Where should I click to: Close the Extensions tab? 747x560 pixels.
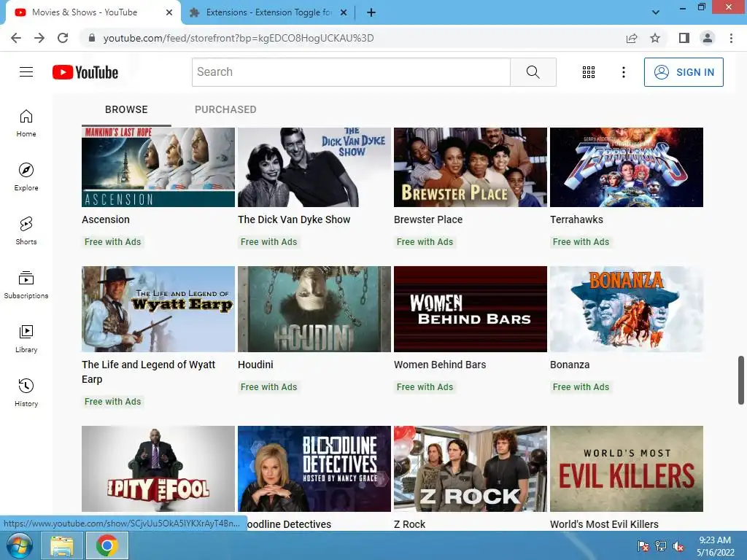[344, 12]
